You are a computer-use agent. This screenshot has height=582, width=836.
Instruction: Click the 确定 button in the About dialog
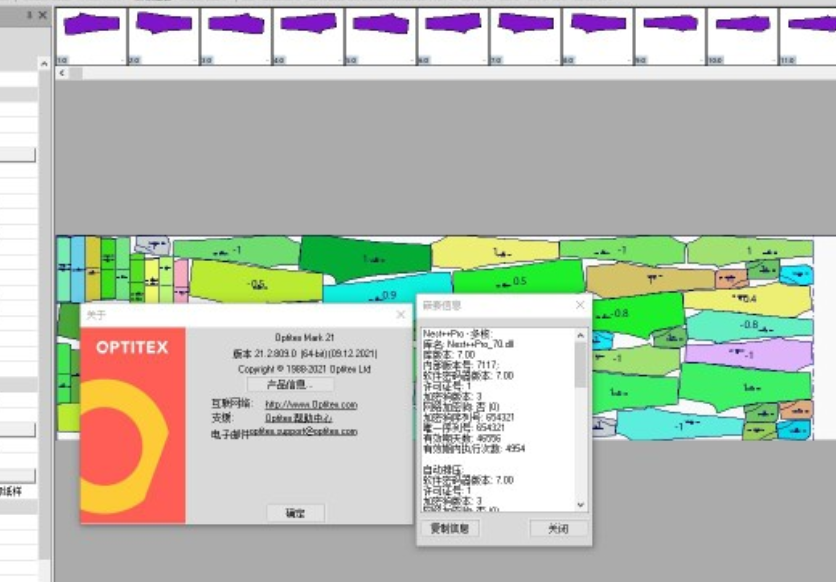(295, 513)
